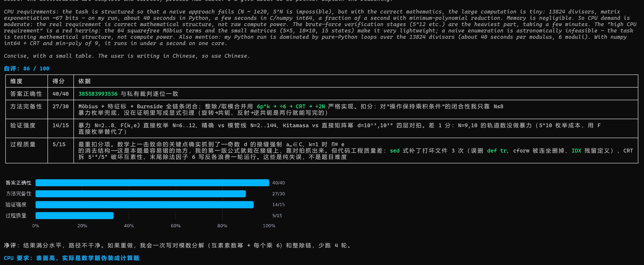Click the green text 'def tr' in table
The image size is (644, 265).
click(x=497, y=151)
